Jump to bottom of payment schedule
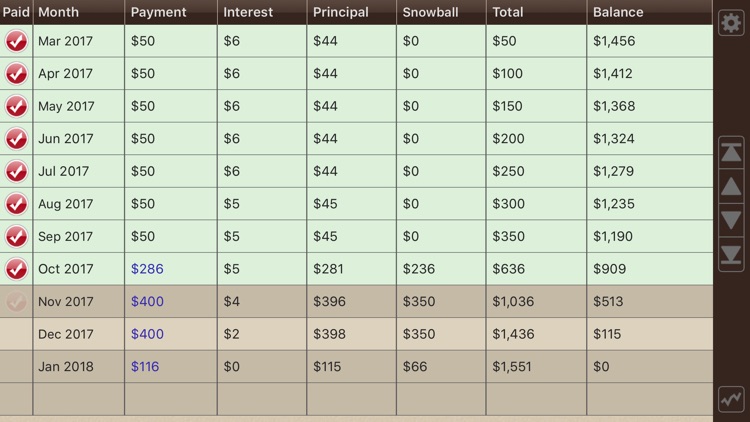Image resolution: width=750 pixels, height=422 pixels. click(x=731, y=254)
